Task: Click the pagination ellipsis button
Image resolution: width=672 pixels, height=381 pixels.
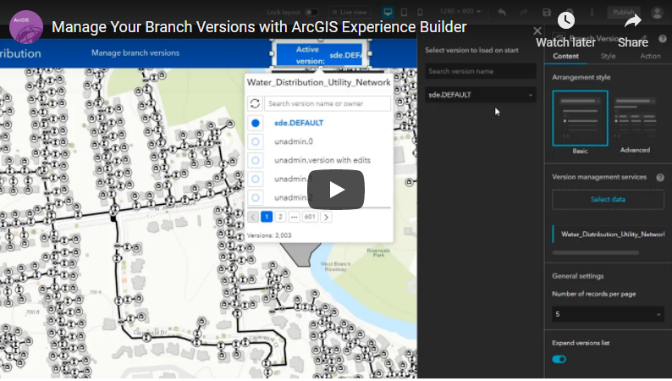Action: pos(294,217)
